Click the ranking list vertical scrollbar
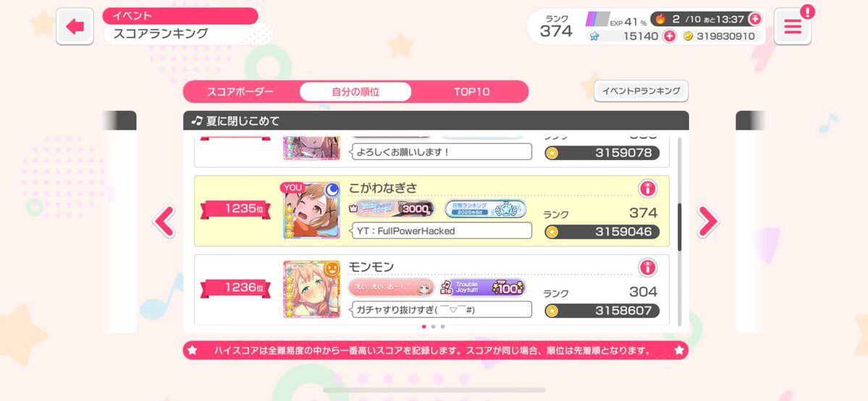The image size is (868, 401). pos(679,227)
